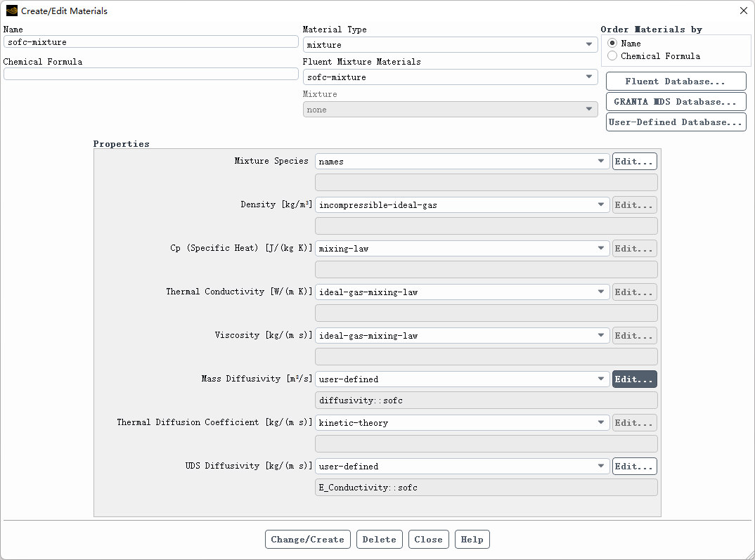Select Chemical Formula ordering option
This screenshot has height=560, width=755.
pos(612,56)
